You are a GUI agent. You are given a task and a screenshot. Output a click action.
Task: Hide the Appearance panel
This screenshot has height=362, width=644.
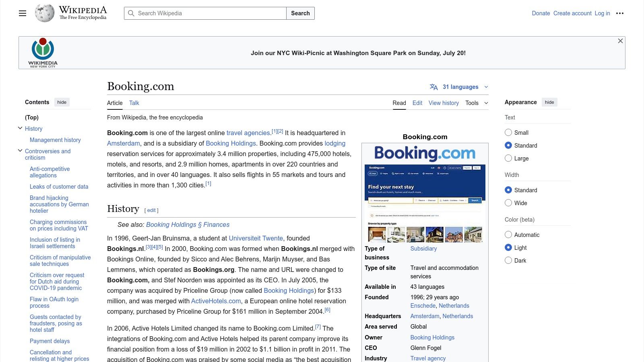549,102
